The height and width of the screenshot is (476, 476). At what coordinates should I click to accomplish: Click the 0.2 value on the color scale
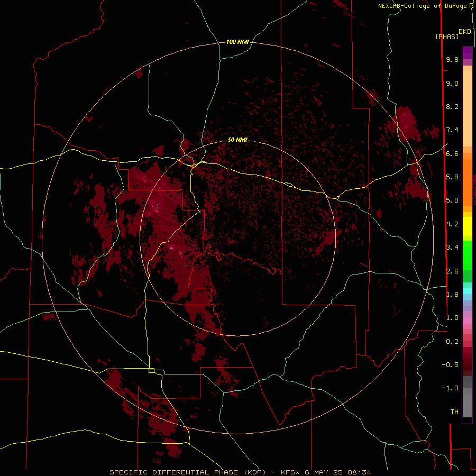click(x=452, y=342)
